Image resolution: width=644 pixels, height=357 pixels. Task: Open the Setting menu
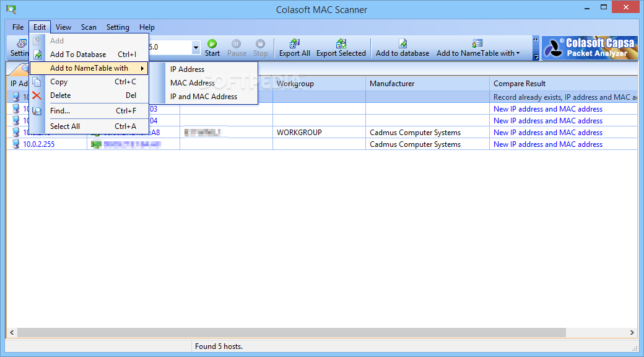(x=118, y=27)
